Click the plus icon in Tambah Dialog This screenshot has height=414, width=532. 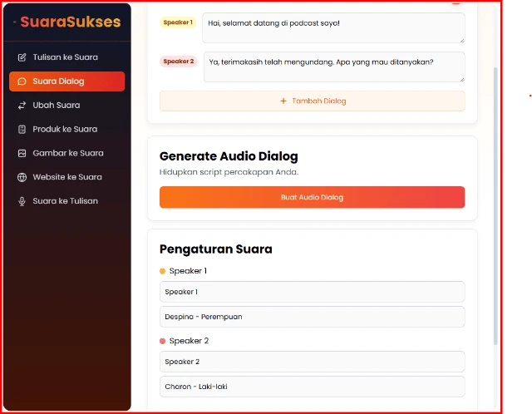[x=283, y=101]
